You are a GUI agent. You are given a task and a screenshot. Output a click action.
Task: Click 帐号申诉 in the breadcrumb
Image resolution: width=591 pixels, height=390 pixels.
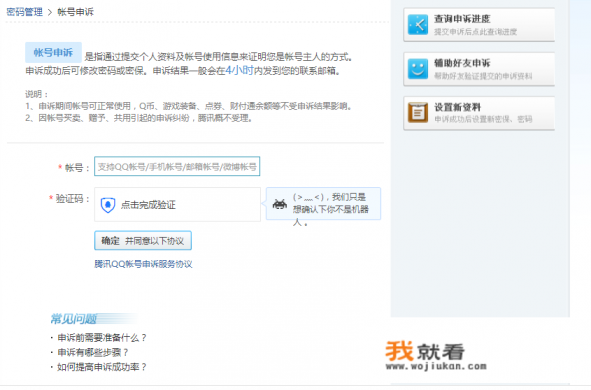pyautogui.click(x=75, y=12)
